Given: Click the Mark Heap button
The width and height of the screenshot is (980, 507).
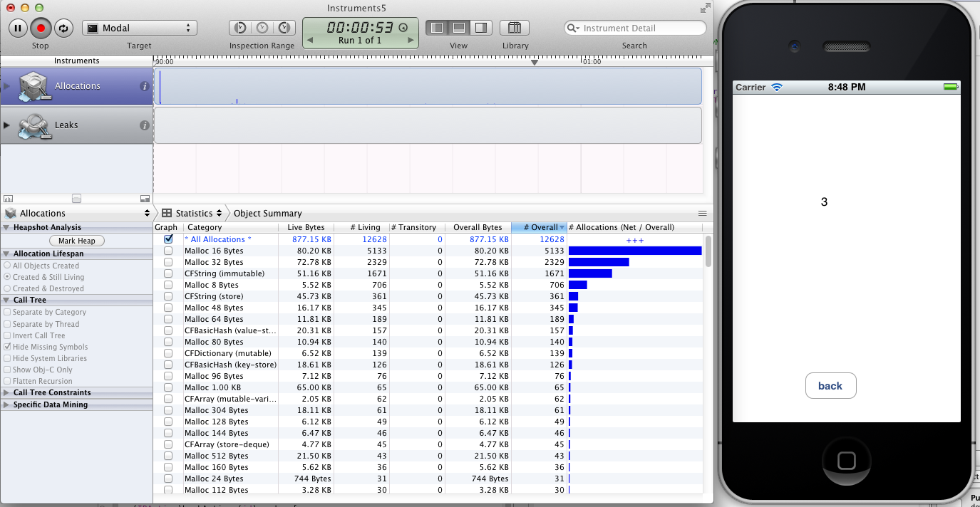Looking at the screenshot, I should (x=77, y=241).
